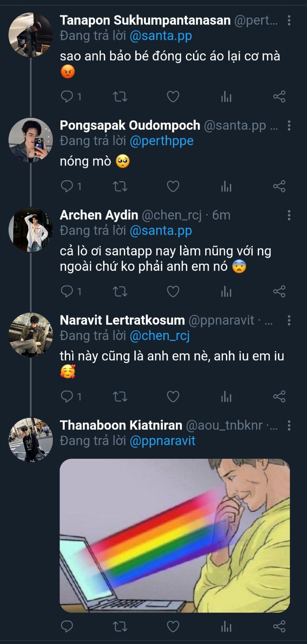Retweet Archen Aydin's tweet
This screenshot has width=307, height=644.
tap(120, 291)
